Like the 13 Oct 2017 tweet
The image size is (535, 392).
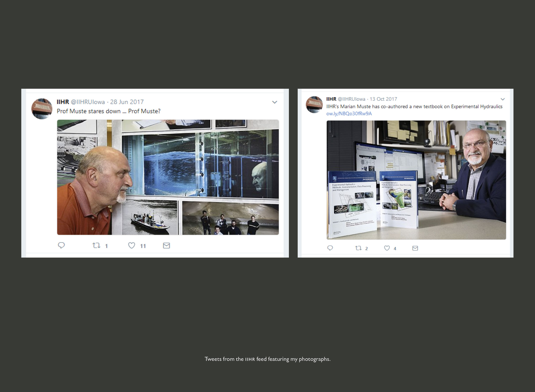(x=387, y=248)
